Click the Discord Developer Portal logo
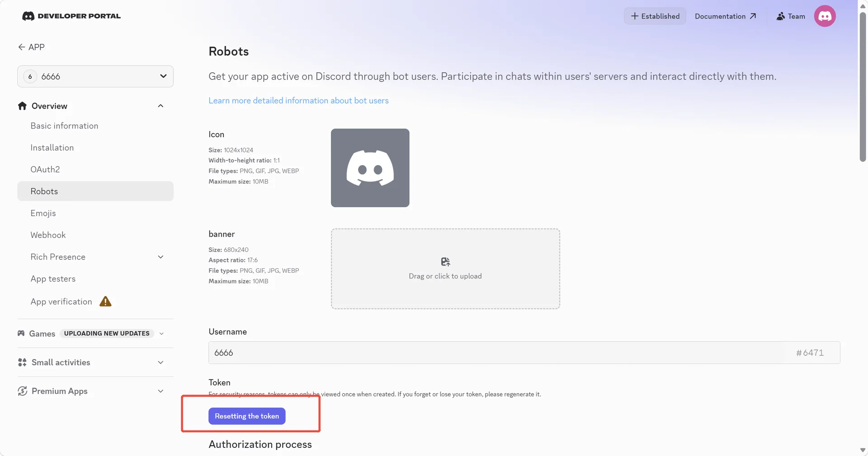The height and width of the screenshot is (456, 868). pyautogui.click(x=71, y=16)
